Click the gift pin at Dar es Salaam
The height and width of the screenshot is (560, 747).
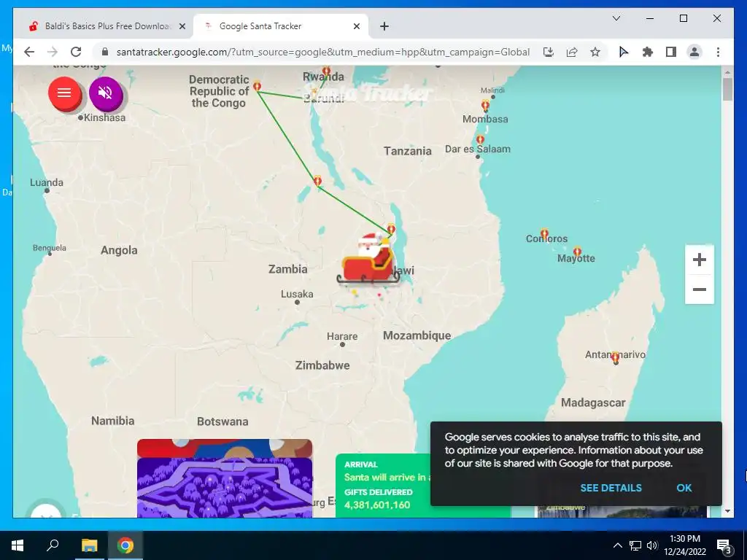(x=480, y=139)
